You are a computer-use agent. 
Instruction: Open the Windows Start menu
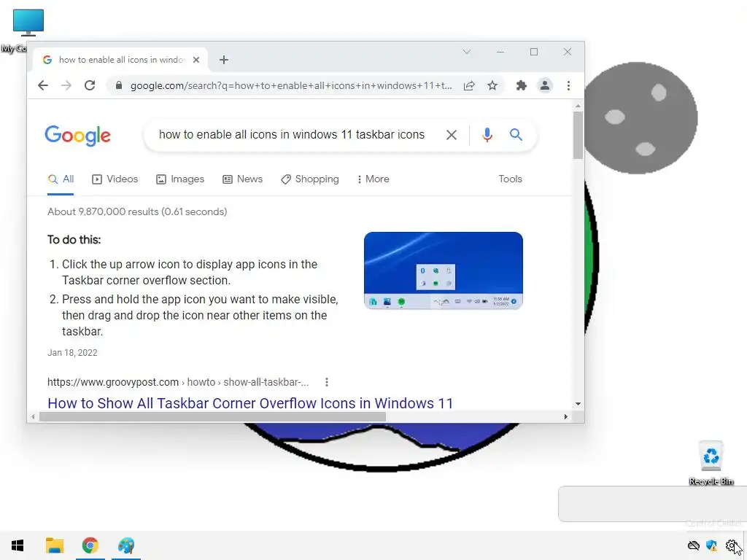(x=18, y=545)
